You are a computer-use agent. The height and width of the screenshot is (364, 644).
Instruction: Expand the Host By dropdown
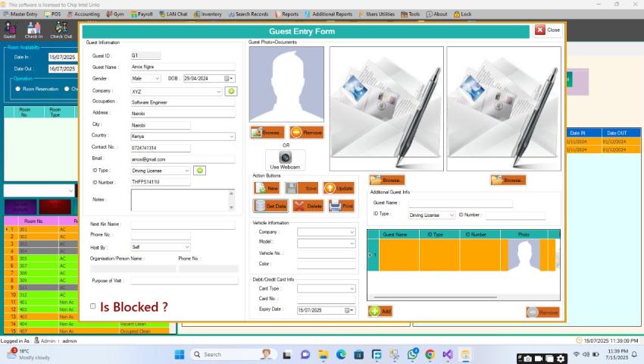pos(187,246)
